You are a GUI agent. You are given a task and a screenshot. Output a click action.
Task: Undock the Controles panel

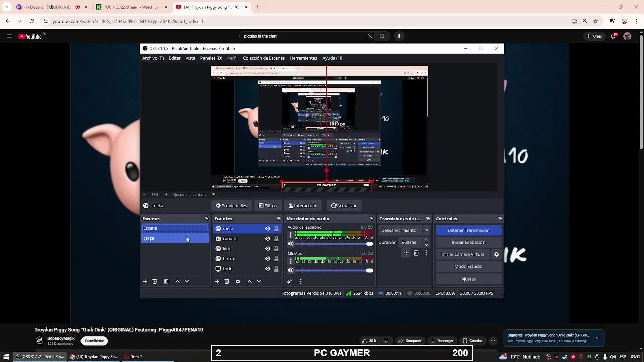coord(500,219)
